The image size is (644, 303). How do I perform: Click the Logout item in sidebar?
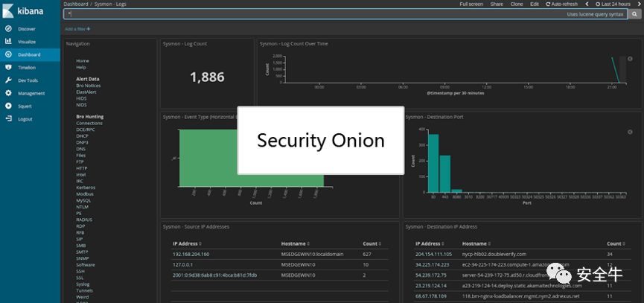pos(25,119)
